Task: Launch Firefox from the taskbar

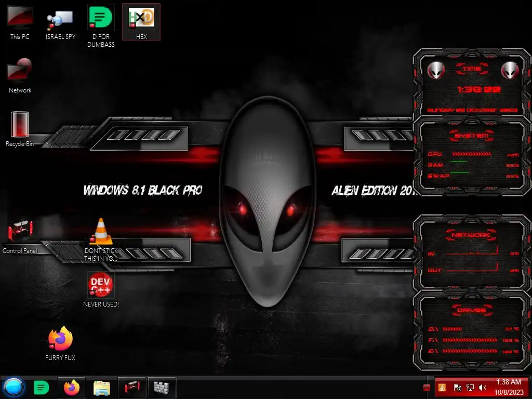Action: click(x=71, y=388)
